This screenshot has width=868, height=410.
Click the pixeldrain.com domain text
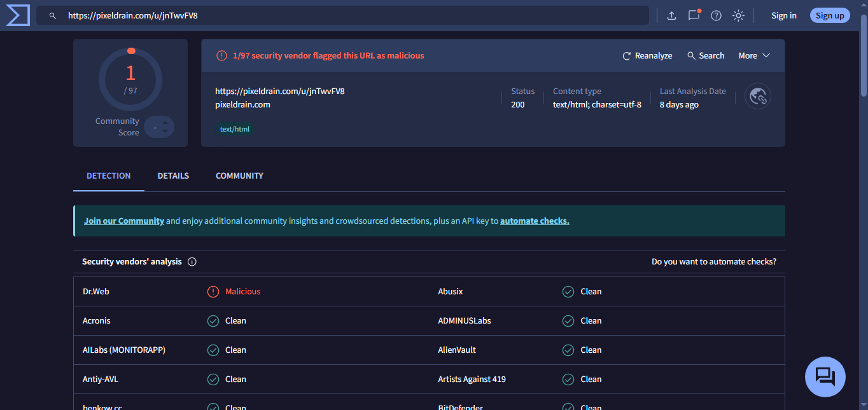(x=242, y=105)
